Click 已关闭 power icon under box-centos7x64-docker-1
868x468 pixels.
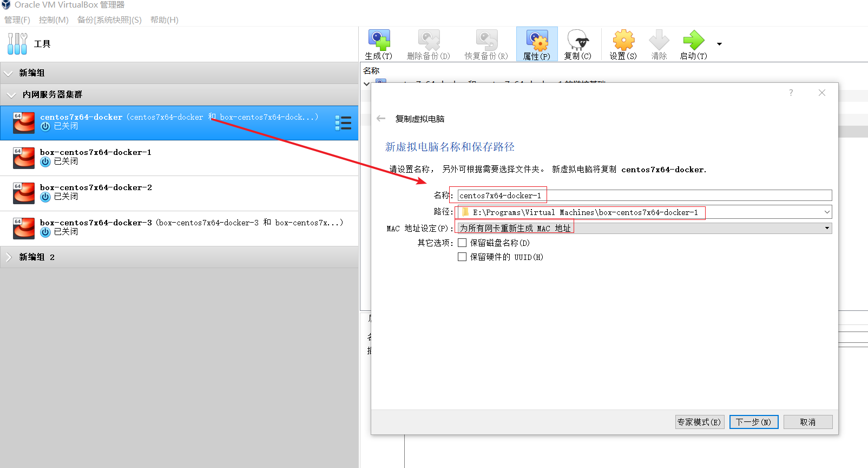click(x=45, y=161)
